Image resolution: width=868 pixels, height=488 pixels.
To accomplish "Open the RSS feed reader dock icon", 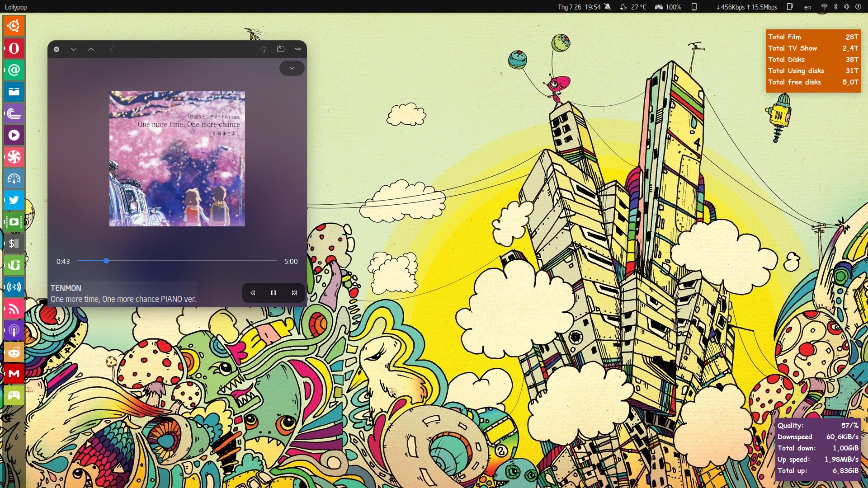I will click(x=14, y=308).
